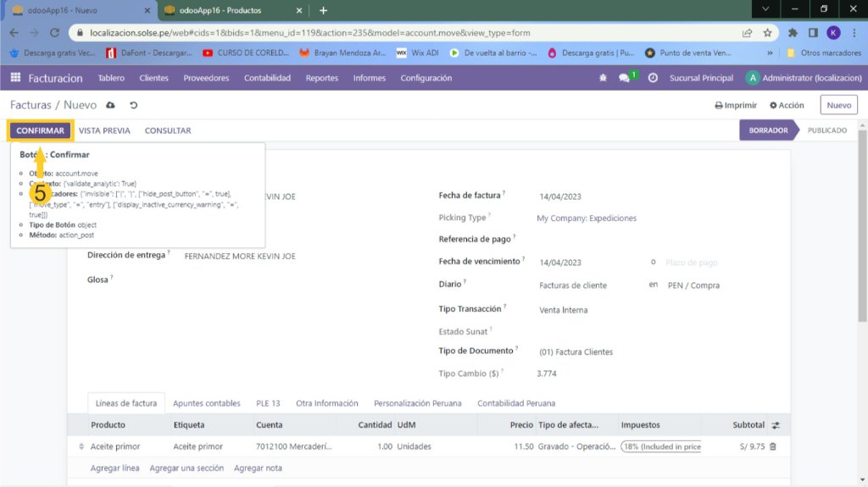Grab the row drag handle for Aceite primor
868x487 pixels.
tap(81, 446)
